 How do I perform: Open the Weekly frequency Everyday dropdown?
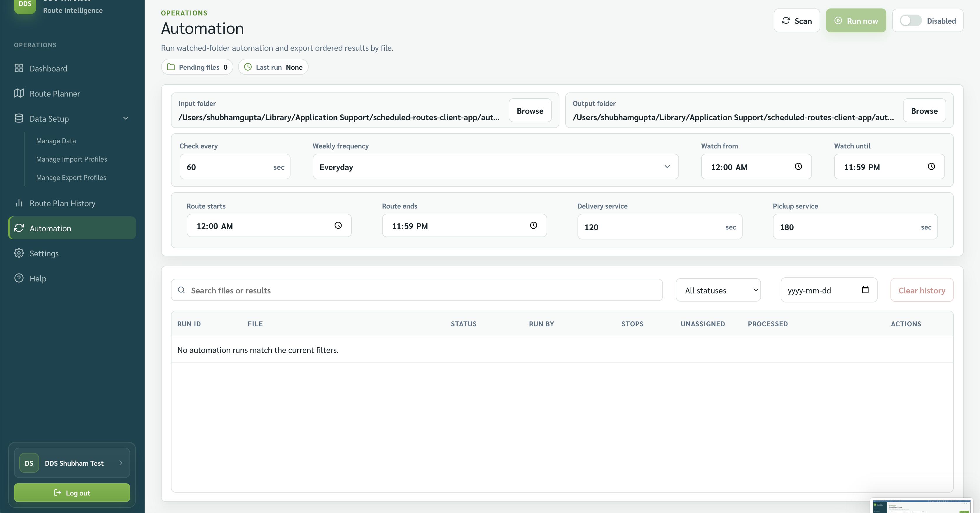tap(495, 167)
